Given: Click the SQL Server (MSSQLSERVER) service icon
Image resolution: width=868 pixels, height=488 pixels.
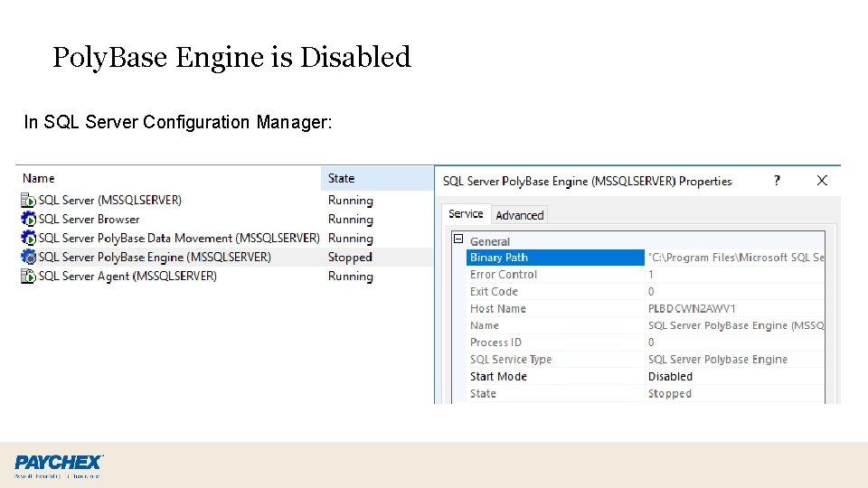Looking at the screenshot, I should pos(28,200).
